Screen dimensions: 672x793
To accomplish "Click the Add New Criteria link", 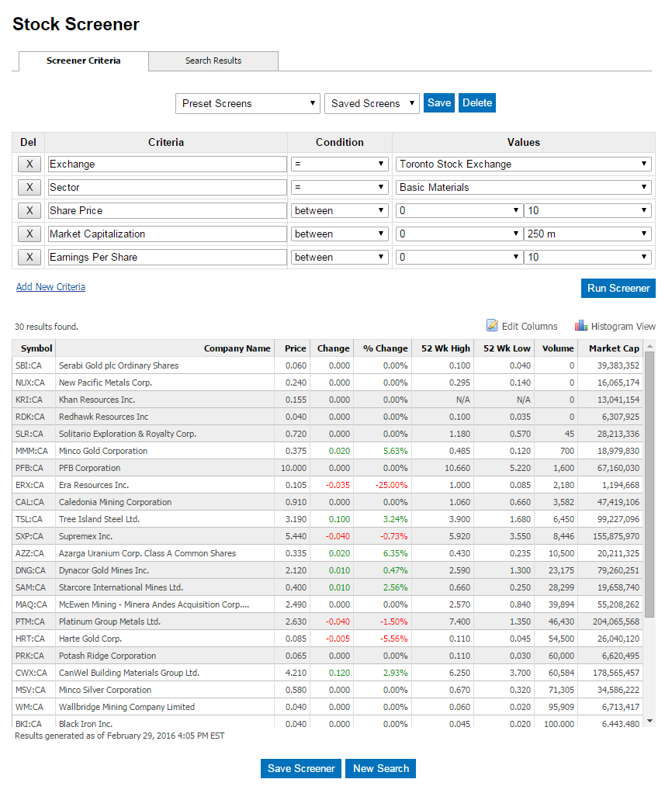I will 50,287.
